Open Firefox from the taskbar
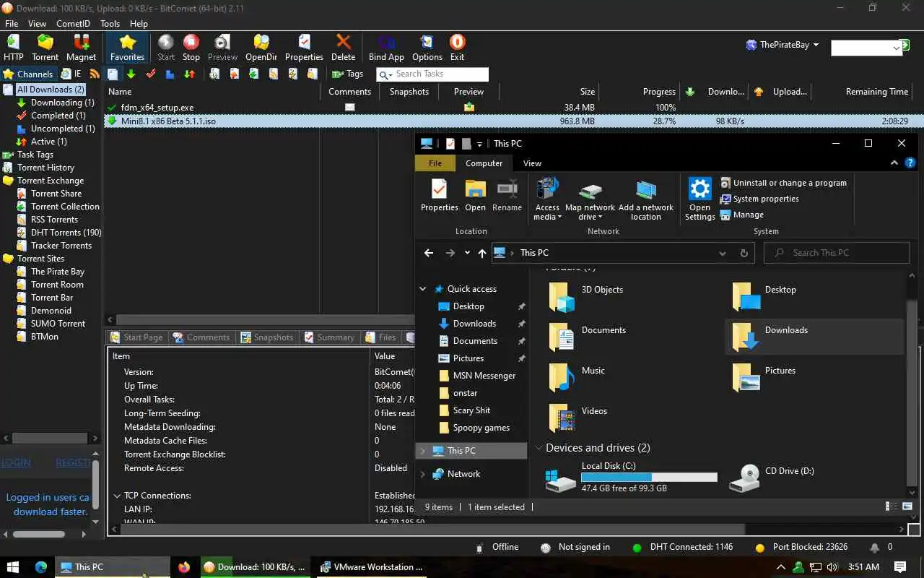 tap(184, 567)
